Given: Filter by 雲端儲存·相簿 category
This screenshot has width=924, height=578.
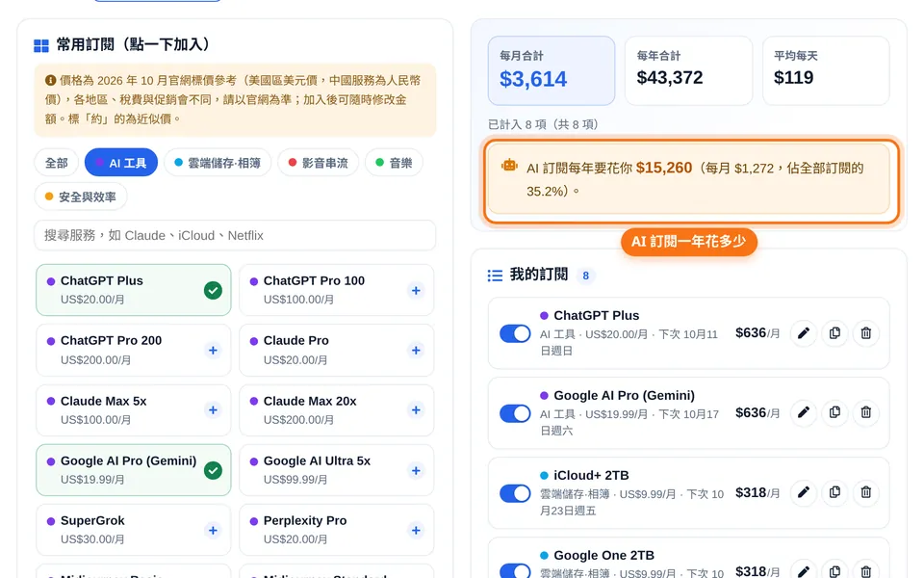Looking at the screenshot, I should click(x=218, y=163).
